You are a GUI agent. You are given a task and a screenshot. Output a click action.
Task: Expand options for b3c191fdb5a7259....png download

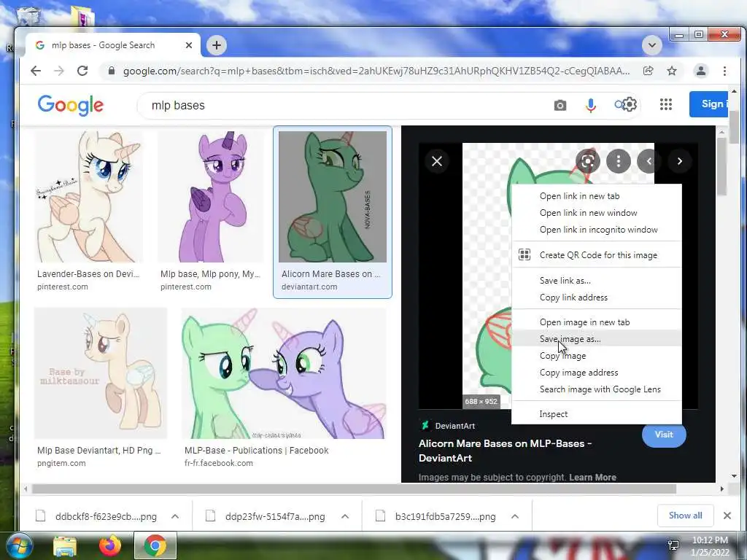tap(514, 516)
